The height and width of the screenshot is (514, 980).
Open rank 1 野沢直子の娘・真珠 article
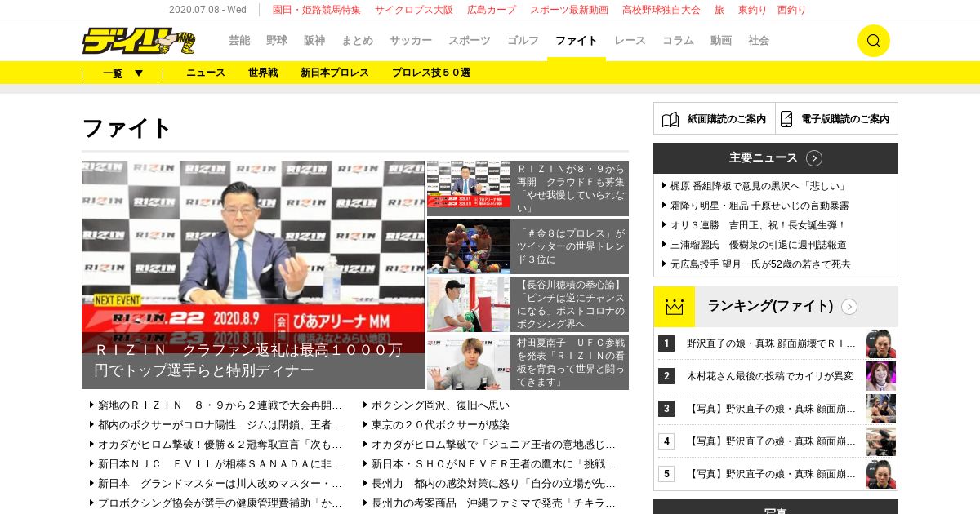(x=771, y=343)
